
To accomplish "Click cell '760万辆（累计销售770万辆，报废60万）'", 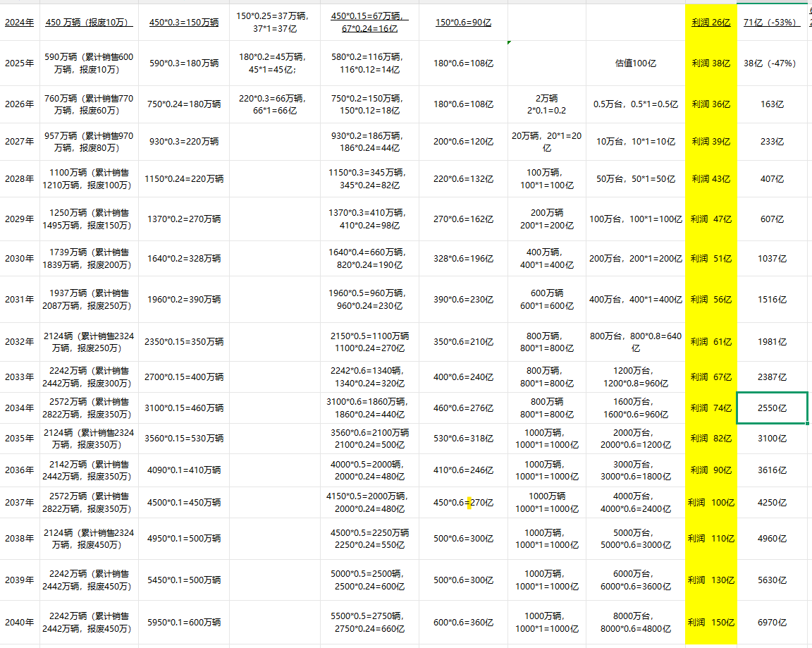I will tap(89, 104).
